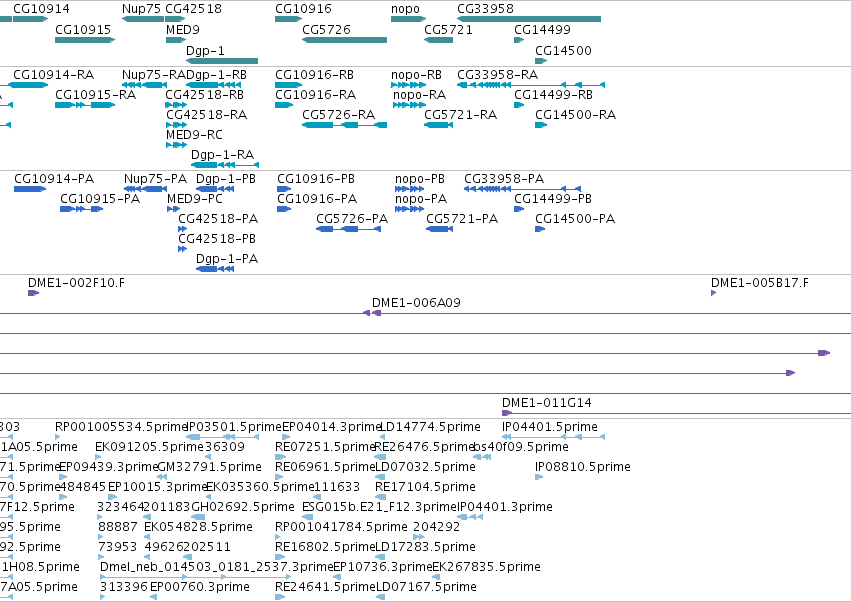Click the CG10914-PA protein label
Viewport: 851px width, 602px height.
coord(54,179)
